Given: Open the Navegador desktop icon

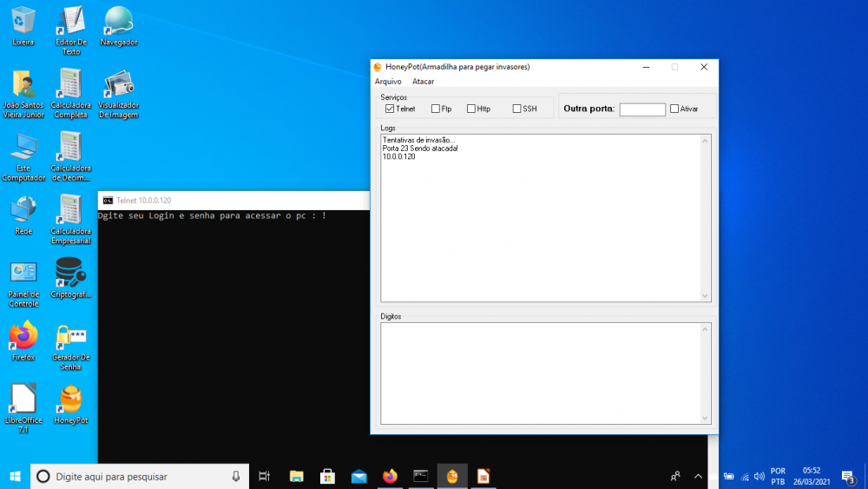Looking at the screenshot, I should pos(119,21).
